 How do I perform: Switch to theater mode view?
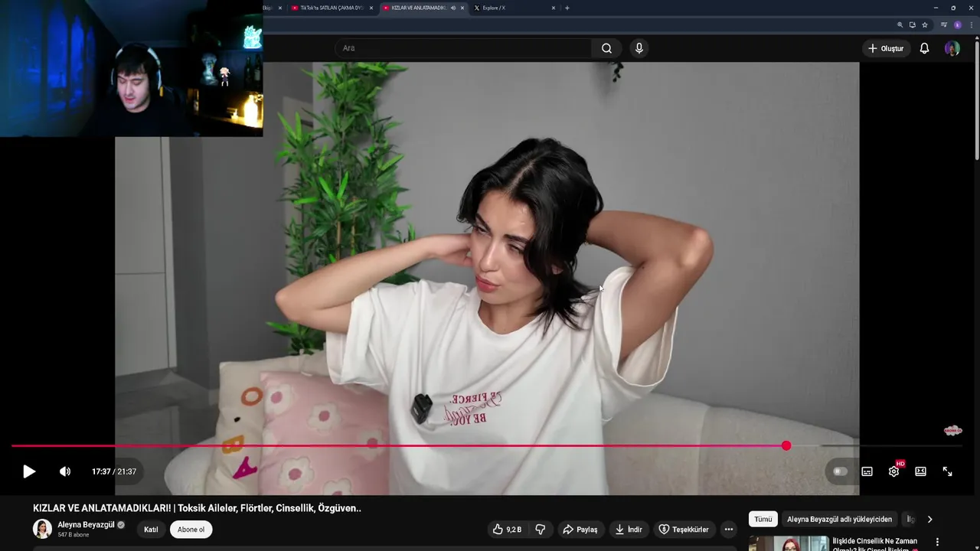920,471
